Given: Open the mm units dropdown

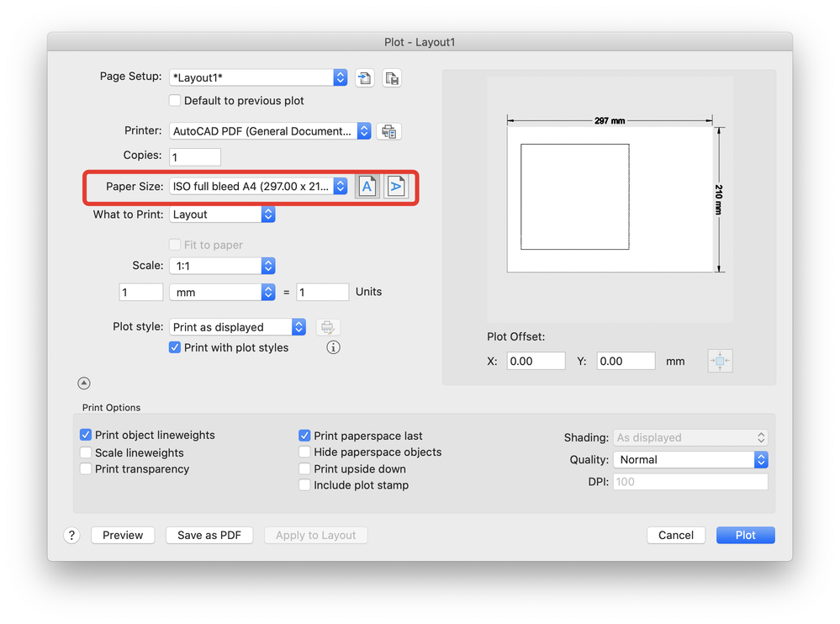Looking at the screenshot, I should [222, 293].
